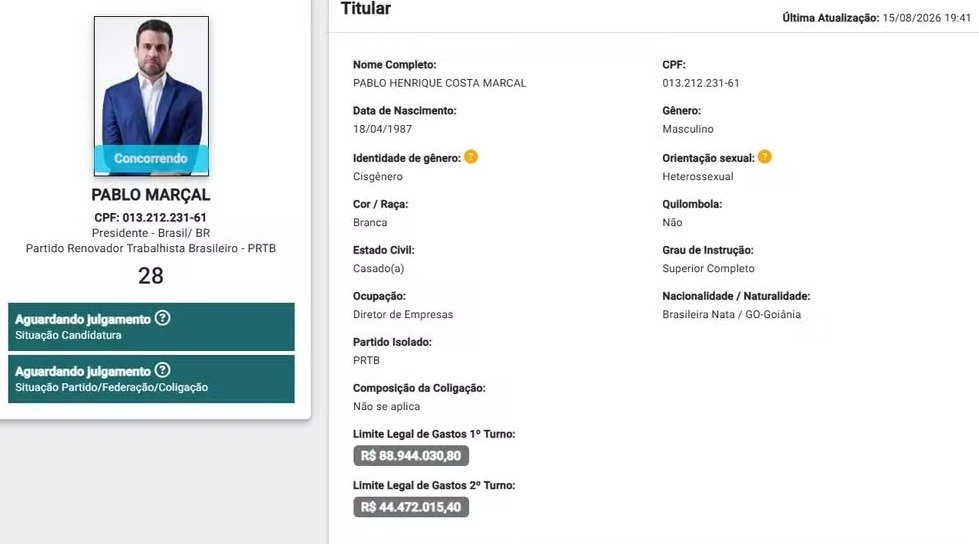979x544 pixels.
Task: Click the Titular section heading
Action: pos(365,9)
